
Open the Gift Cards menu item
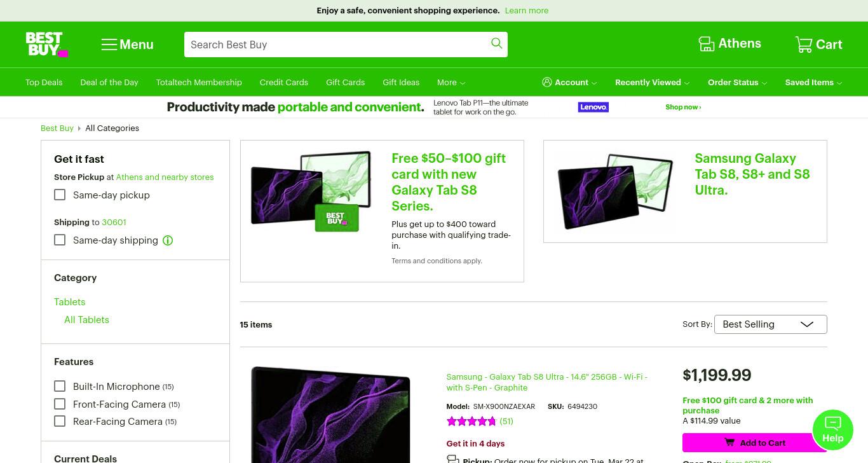(x=345, y=83)
